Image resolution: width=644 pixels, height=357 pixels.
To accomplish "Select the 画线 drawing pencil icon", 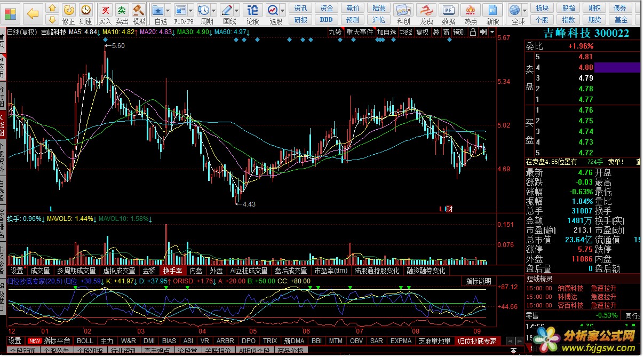I will (x=227, y=14).
